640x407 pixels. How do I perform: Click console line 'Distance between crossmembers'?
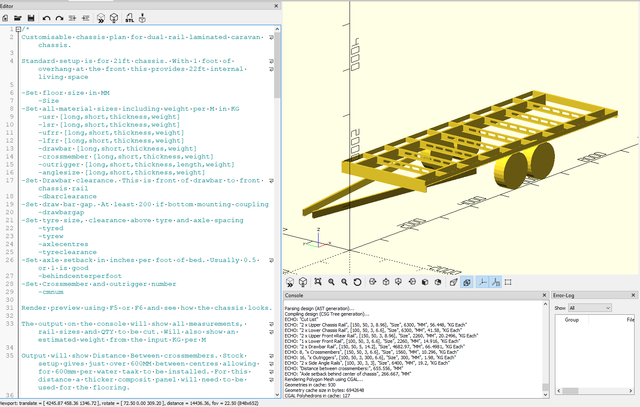pyautogui.click(x=344, y=368)
